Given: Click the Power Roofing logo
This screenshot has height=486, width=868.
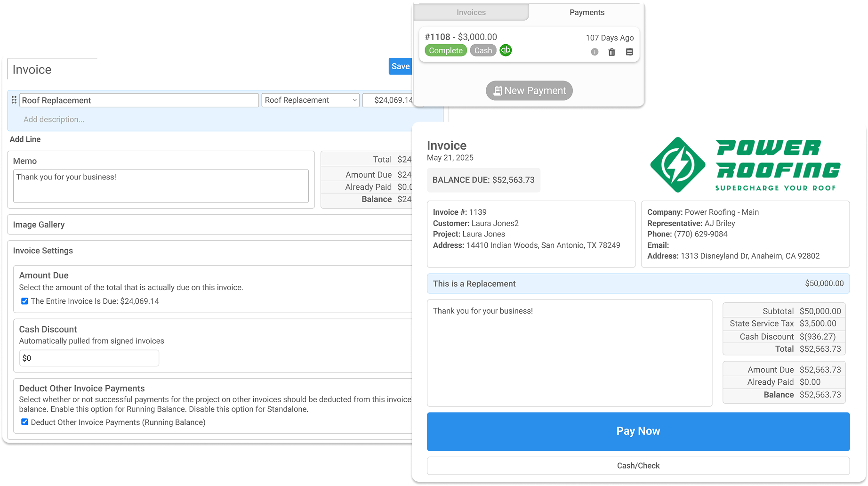Looking at the screenshot, I should tap(745, 165).
